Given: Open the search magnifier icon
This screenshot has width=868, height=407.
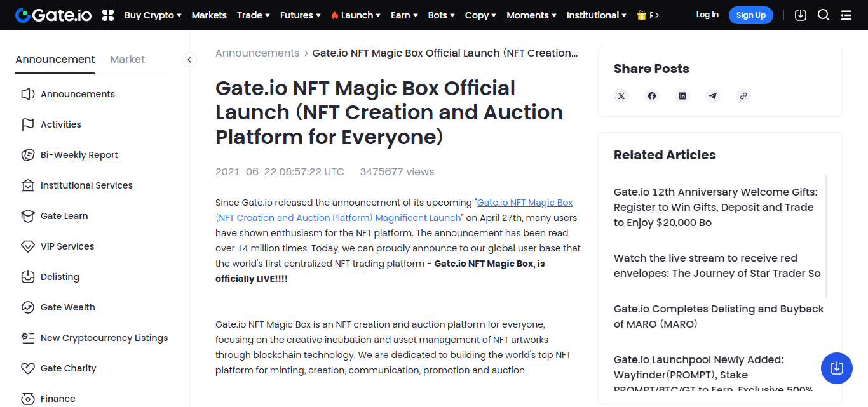Looking at the screenshot, I should click(824, 15).
